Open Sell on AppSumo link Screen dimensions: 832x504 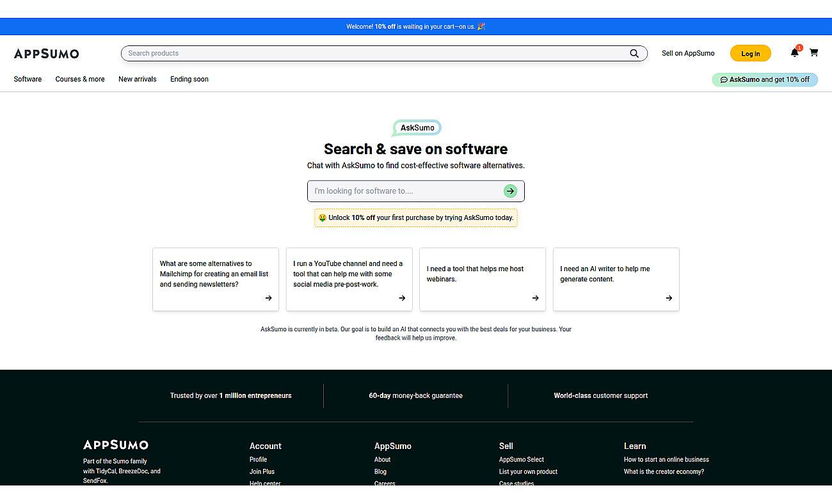point(688,54)
